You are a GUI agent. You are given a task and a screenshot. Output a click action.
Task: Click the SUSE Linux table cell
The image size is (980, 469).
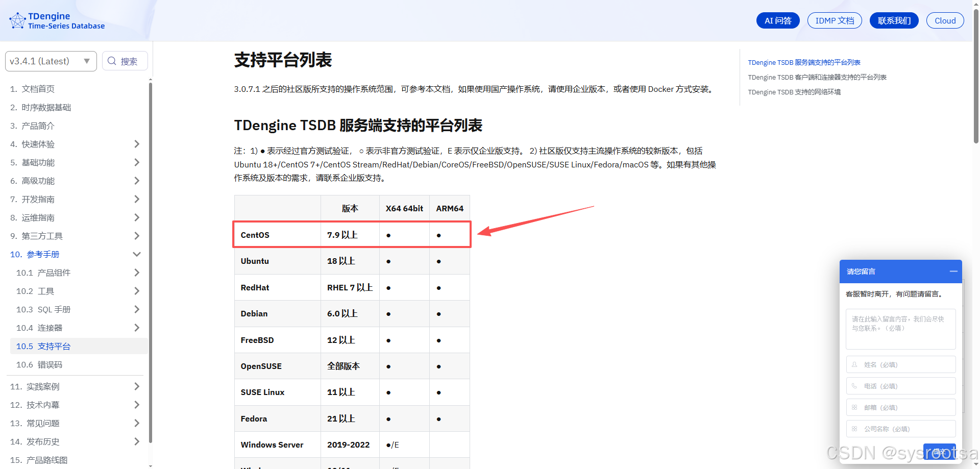(278, 392)
